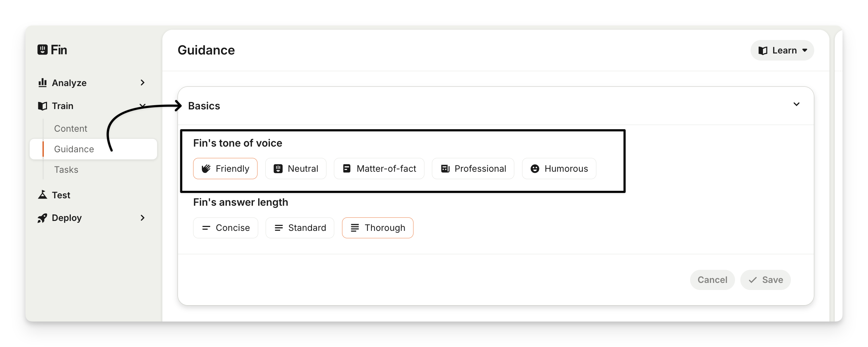Viewport: 868px width, 347px height.
Task: Click the Analyze bar chart icon
Action: pos(42,83)
